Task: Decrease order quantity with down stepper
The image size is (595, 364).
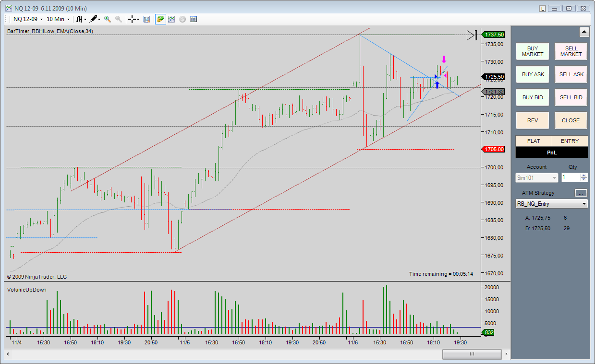Action: 584,180
